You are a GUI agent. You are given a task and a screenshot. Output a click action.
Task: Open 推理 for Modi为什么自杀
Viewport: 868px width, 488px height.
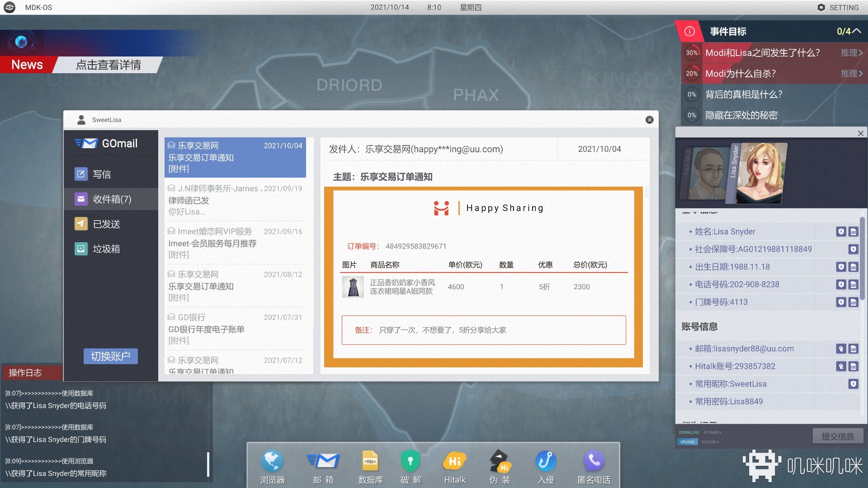tap(852, 74)
